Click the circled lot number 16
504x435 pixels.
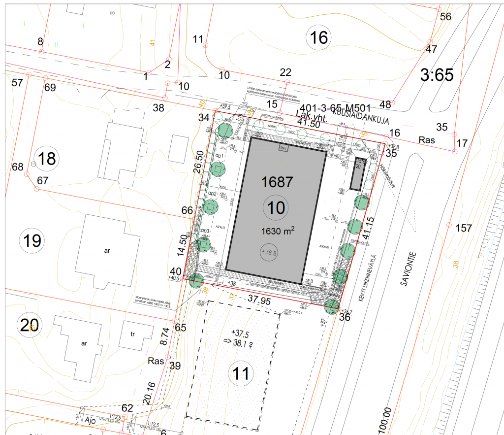point(319,37)
